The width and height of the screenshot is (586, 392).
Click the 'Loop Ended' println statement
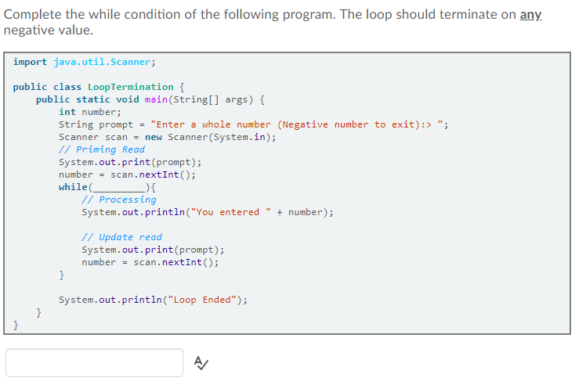click(153, 300)
